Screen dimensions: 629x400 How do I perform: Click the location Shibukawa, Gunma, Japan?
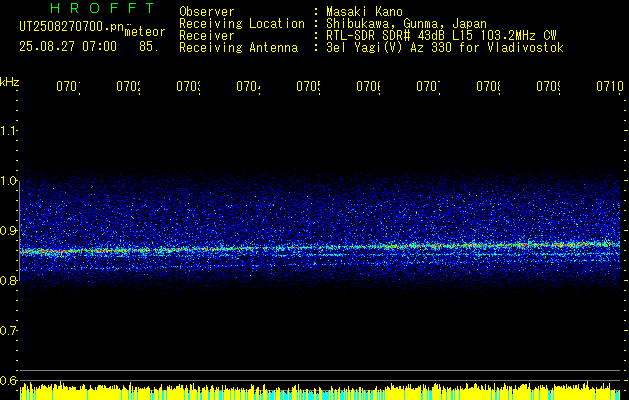coord(406,24)
